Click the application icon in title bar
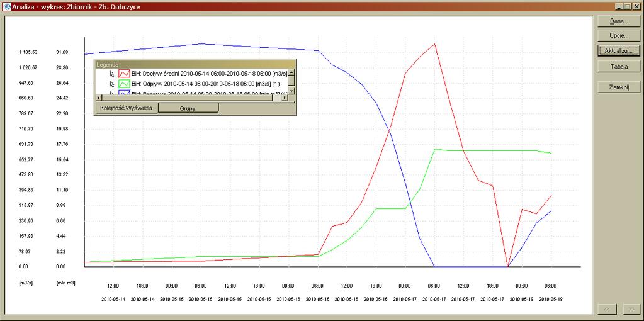 click(6, 6)
